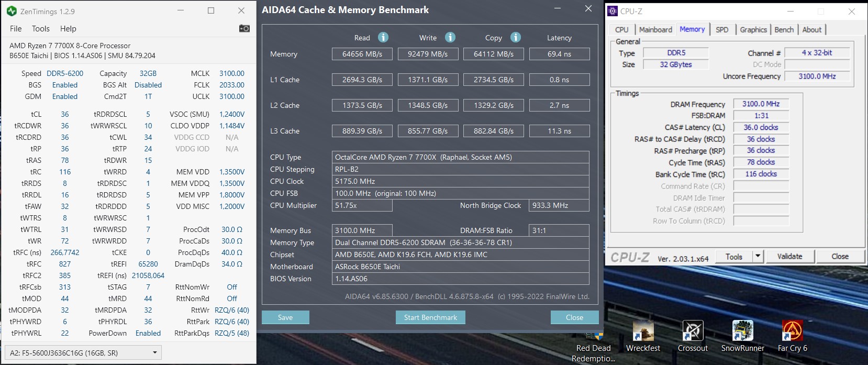Click the Memory Read value 64656 MB/s
Viewport: 868px width, 365px height.
[x=362, y=54]
